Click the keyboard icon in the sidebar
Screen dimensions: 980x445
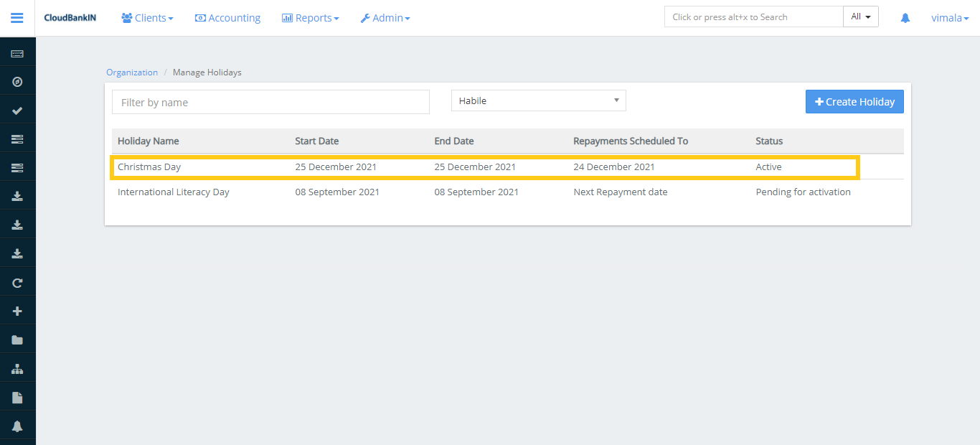tap(17, 54)
